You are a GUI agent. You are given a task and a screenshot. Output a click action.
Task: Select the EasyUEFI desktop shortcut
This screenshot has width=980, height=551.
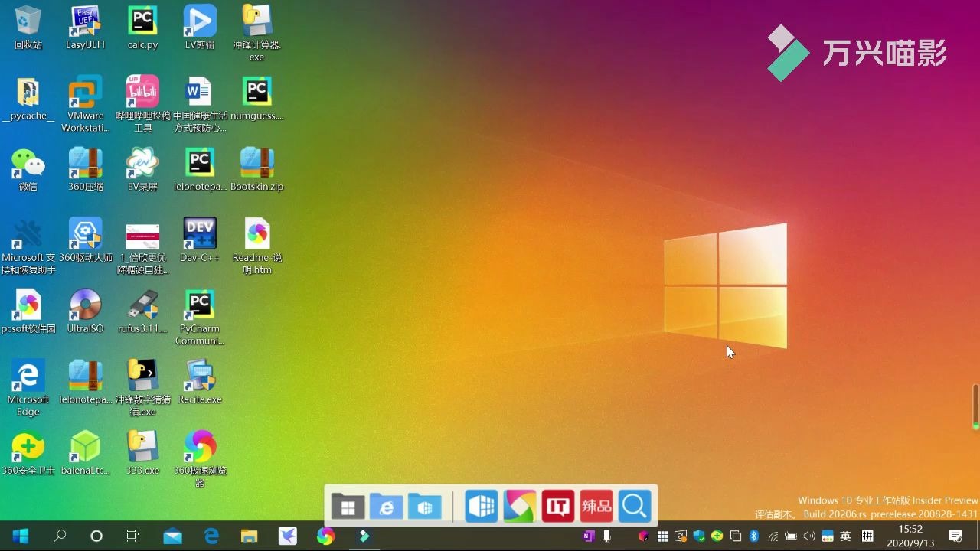pos(85,28)
